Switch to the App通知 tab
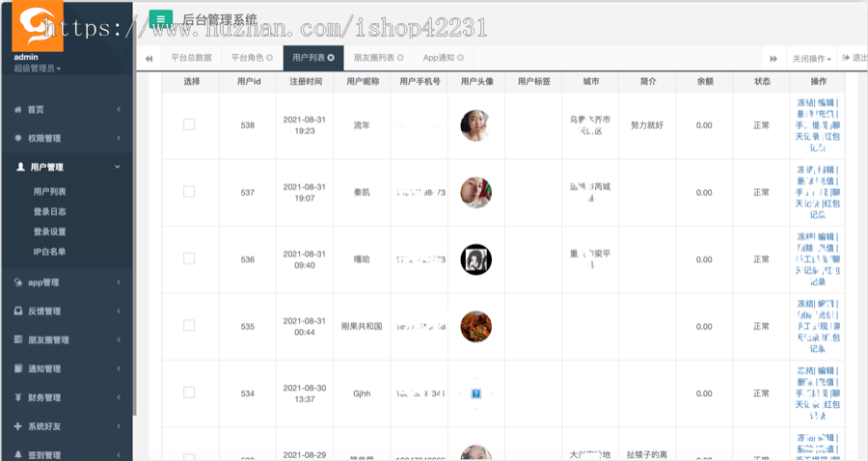Image resolution: width=868 pixels, height=461 pixels. [x=439, y=58]
